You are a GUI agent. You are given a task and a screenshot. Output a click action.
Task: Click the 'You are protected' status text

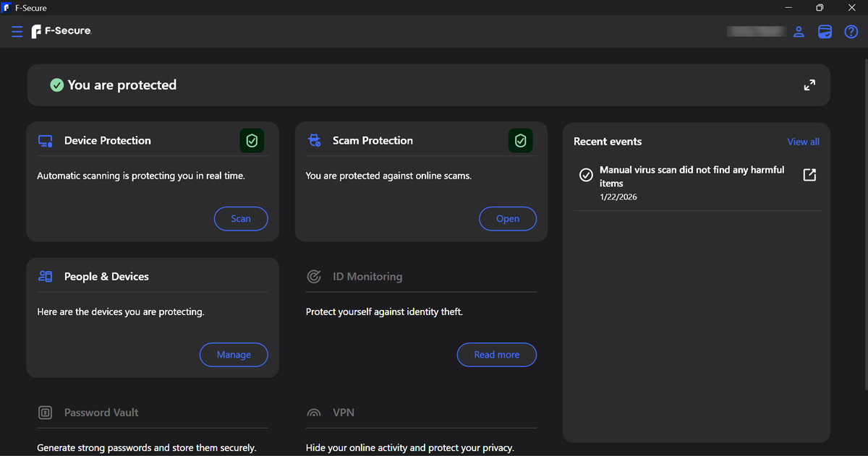click(x=122, y=85)
